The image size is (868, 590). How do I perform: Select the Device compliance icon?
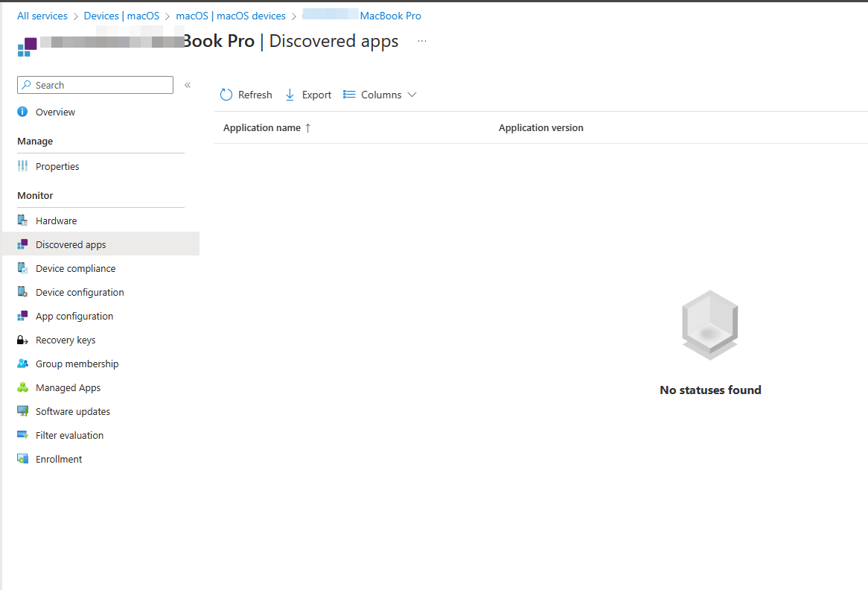[23, 267]
